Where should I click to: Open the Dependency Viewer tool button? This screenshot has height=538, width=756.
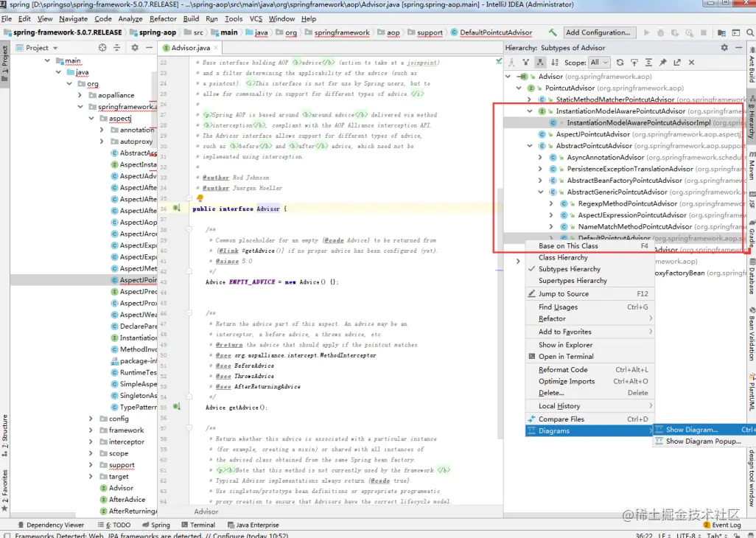(51, 525)
